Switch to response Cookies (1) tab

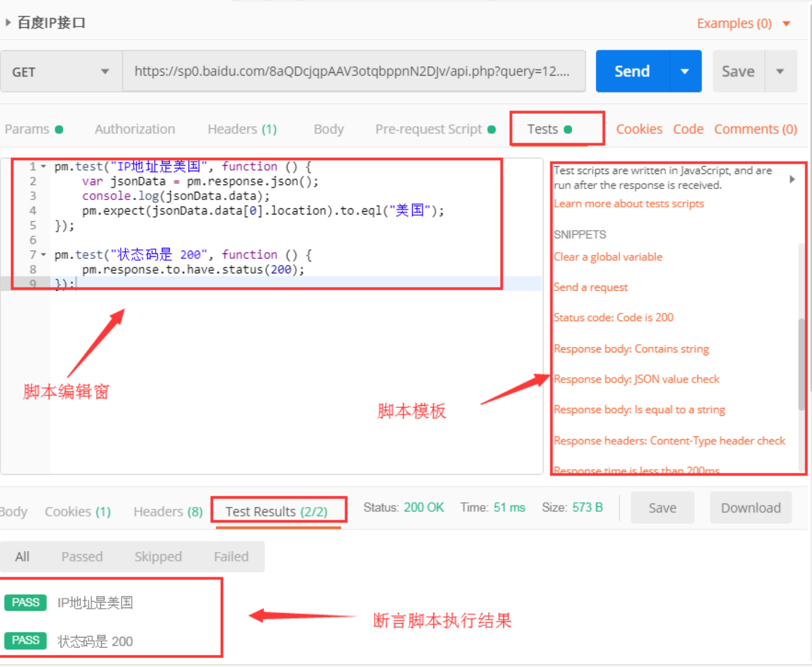point(78,511)
